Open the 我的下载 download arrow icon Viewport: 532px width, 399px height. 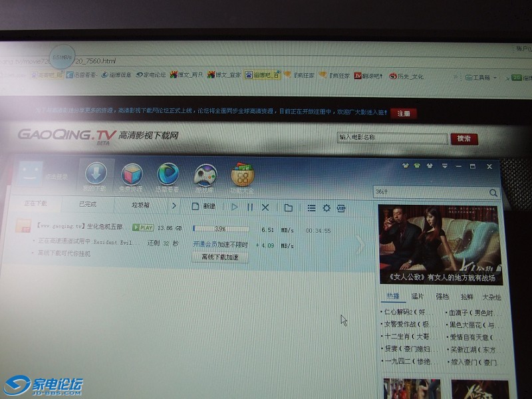click(x=95, y=176)
